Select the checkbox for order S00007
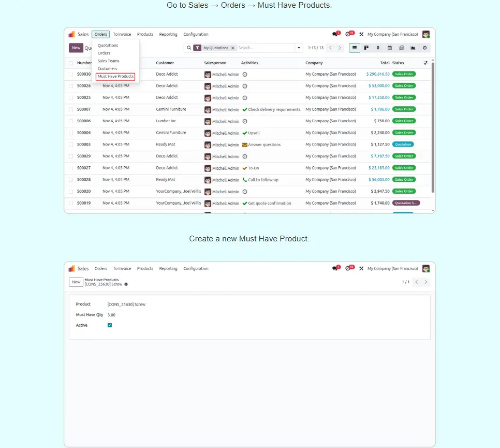 pyautogui.click(x=71, y=109)
